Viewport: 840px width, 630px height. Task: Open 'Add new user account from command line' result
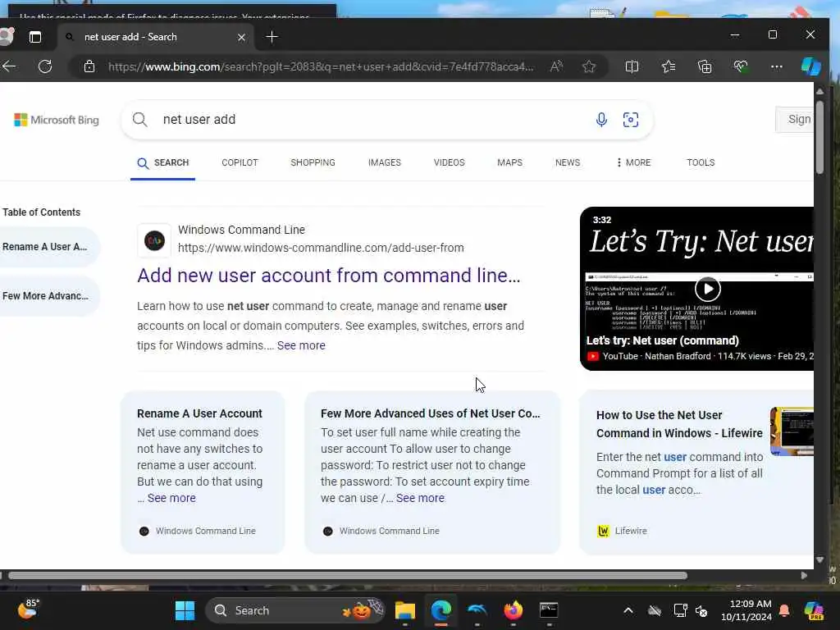[328, 276]
